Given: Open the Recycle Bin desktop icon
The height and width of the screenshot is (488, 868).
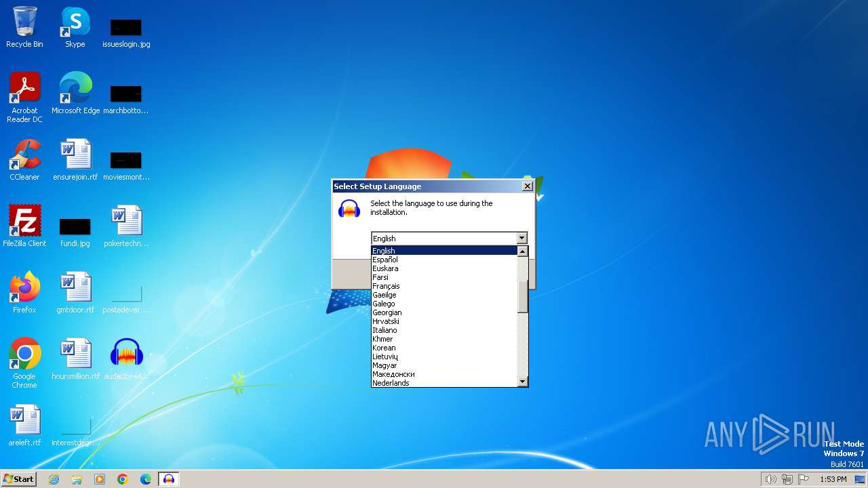Looking at the screenshot, I should 24,27.
